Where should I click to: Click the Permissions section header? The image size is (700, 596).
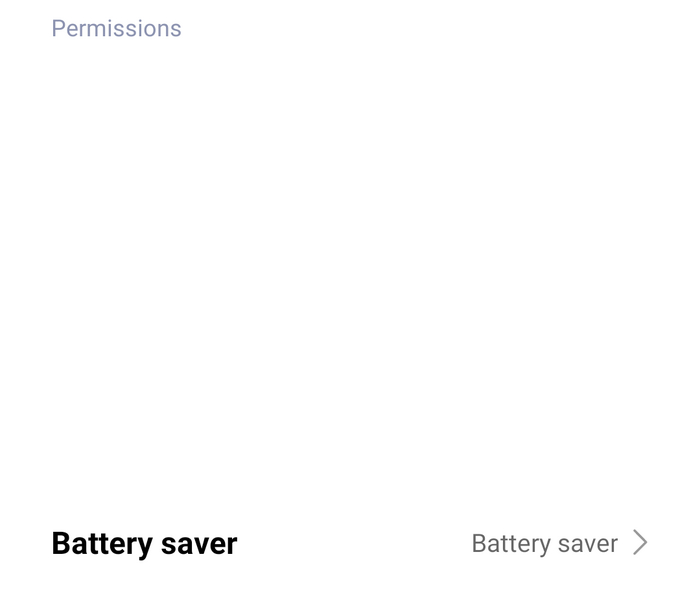click(x=117, y=29)
